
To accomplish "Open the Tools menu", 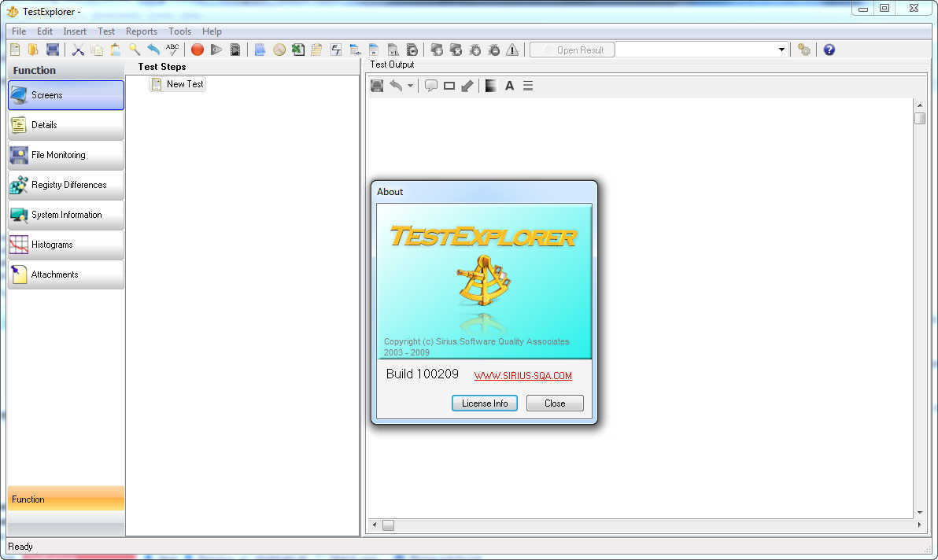I will point(179,31).
